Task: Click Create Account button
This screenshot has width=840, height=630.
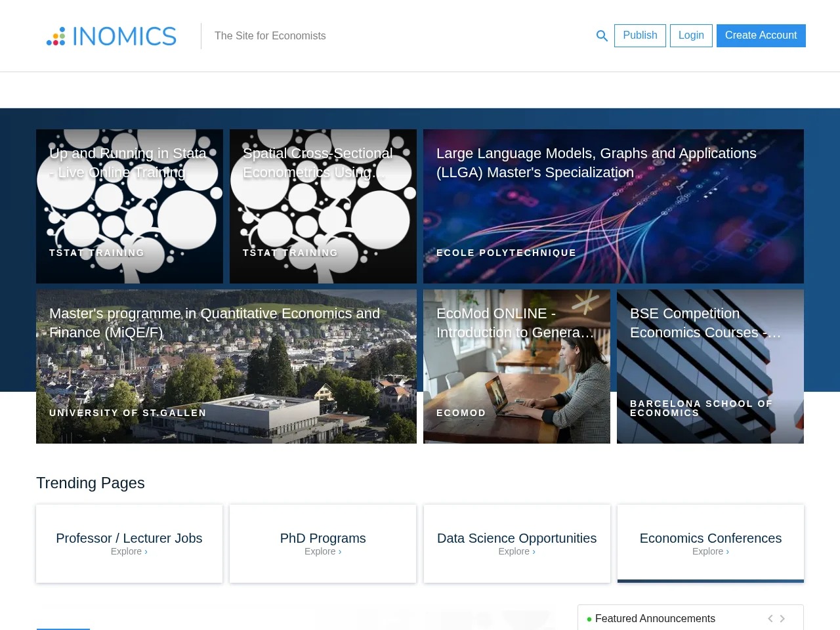Action: click(761, 35)
